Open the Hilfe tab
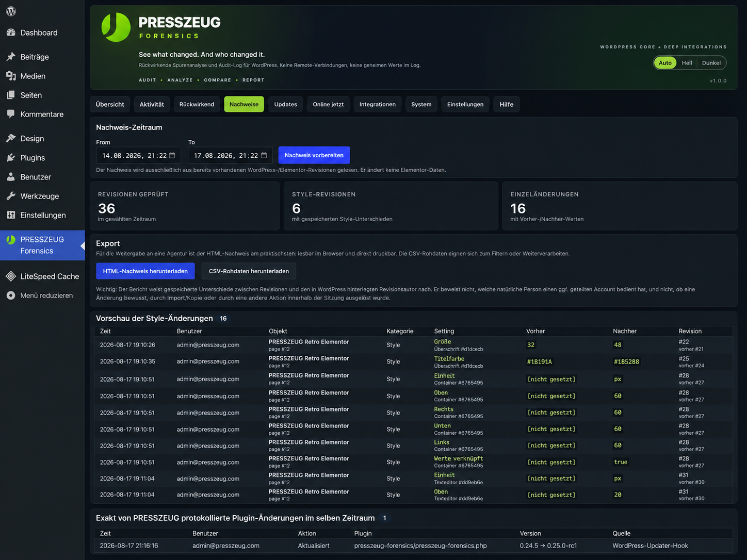The height and width of the screenshot is (560, 747). pos(506,104)
